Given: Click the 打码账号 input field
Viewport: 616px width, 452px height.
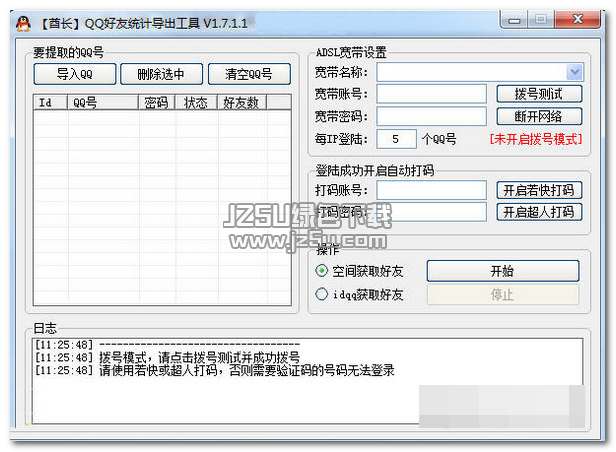Looking at the screenshot, I should coord(431,190).
